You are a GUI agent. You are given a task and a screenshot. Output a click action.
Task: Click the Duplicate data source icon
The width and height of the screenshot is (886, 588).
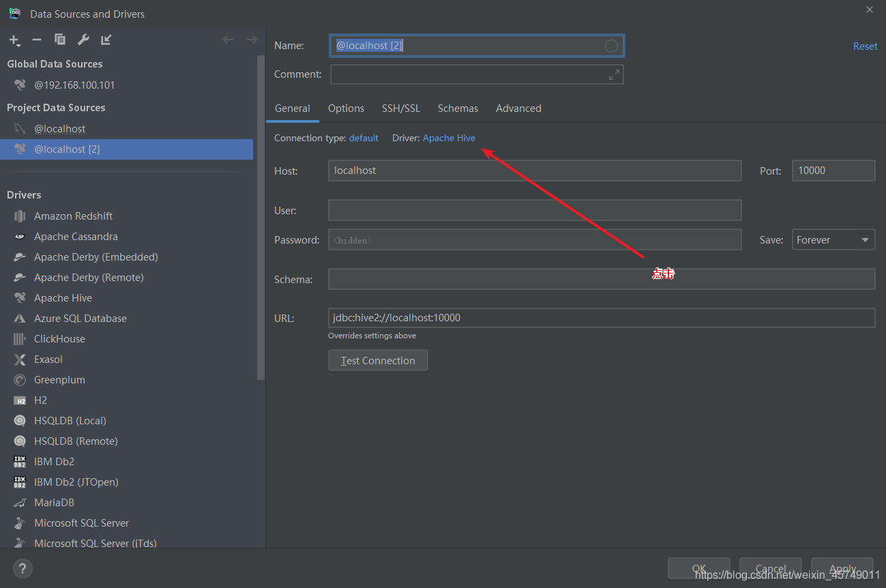click(x=60, y=40)
